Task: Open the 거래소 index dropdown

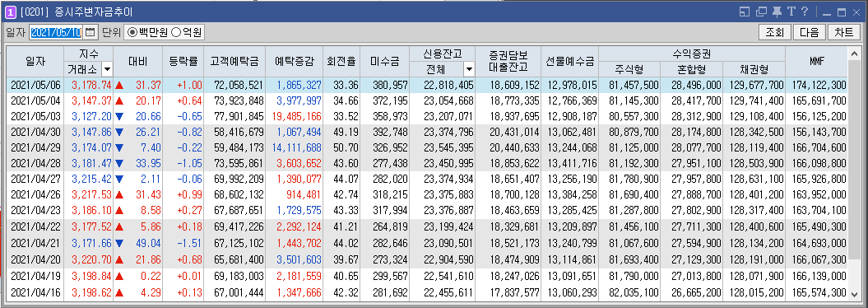Action: point(108,69)
